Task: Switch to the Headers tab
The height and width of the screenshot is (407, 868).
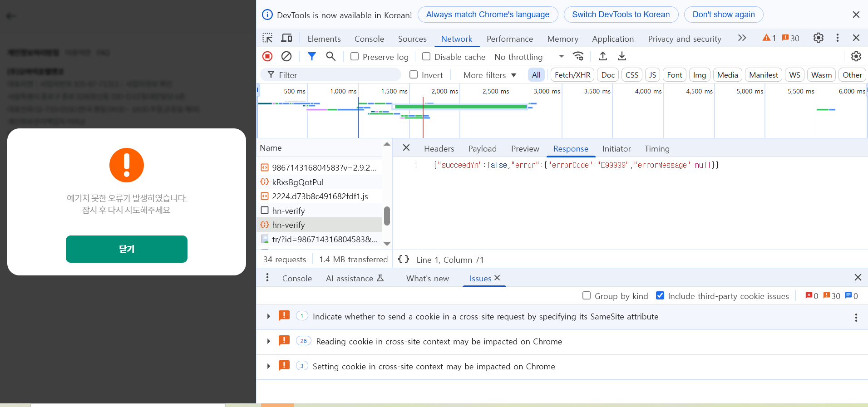Action: pos(439,149)
